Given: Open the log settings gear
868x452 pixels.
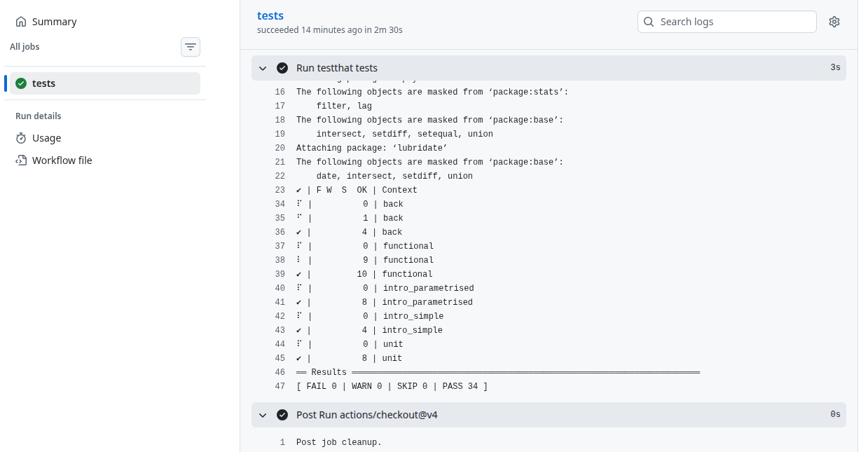Looking at the screenshot, I should click(834, 22).
